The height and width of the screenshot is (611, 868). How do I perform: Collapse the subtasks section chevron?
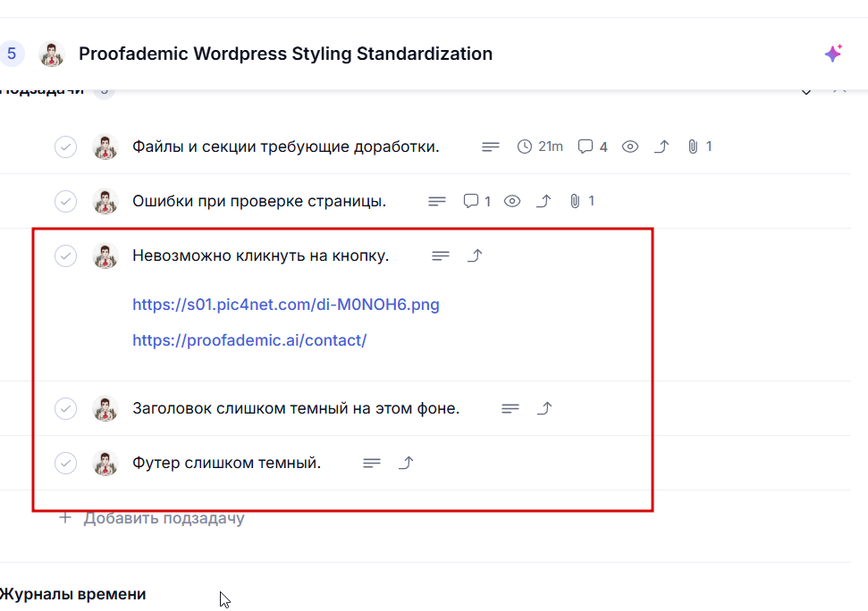point(806,91)
